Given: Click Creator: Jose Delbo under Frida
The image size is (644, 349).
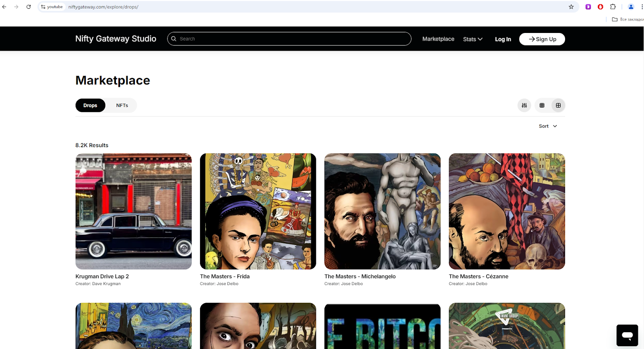Looking at the screenshot, I should 219,284.
